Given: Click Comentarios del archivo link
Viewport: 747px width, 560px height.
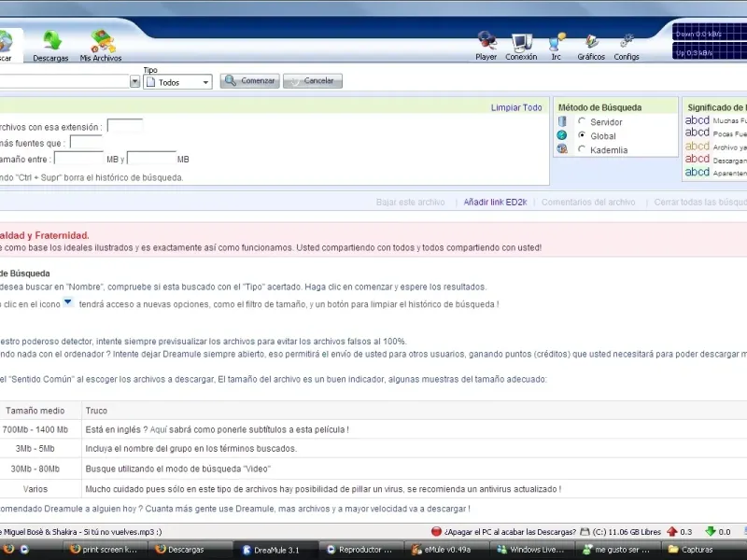Looking at the screenshot, I should click(x=588, y=202).
